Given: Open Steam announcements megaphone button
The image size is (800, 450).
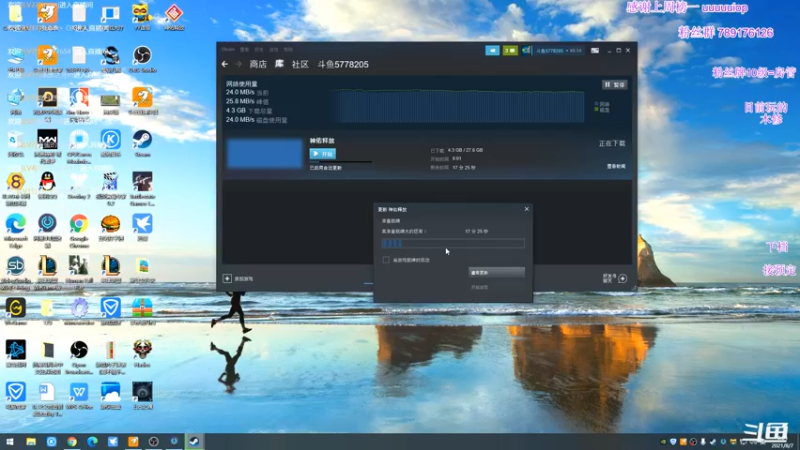Looking at the screenshot, I should [x=492, y=51].
